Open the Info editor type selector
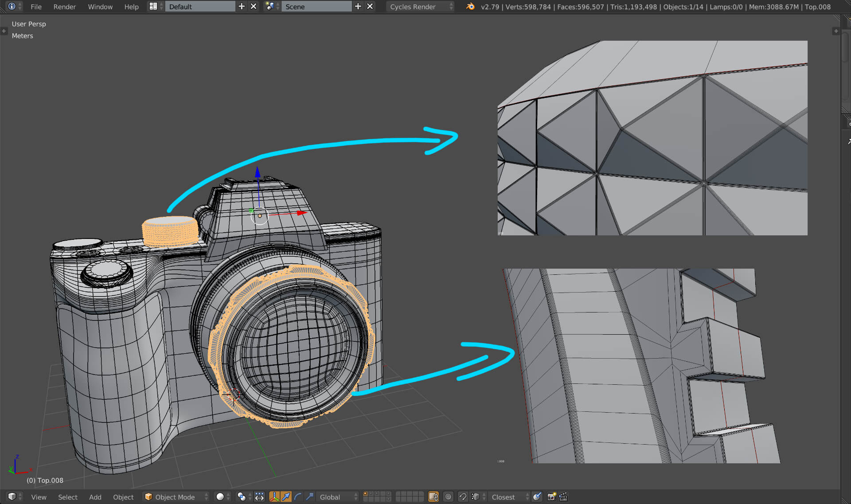Image resolution: width=851 pixels, height=504 pixels. click(x=14, y=7)
